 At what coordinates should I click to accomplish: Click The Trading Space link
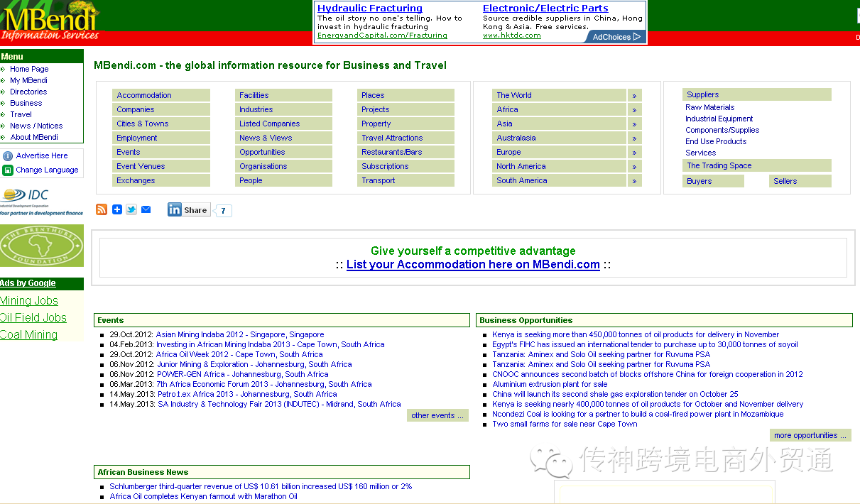[719, 165]
